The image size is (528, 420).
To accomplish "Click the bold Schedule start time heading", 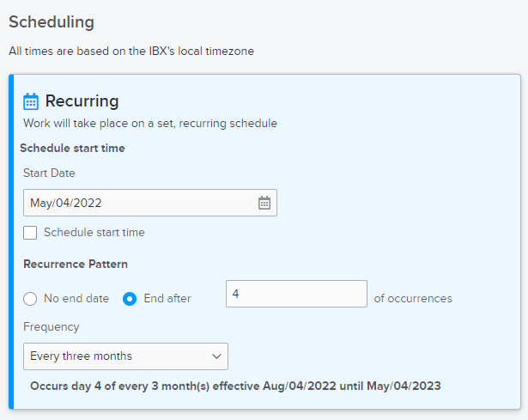I will click(x=72, y=149).
